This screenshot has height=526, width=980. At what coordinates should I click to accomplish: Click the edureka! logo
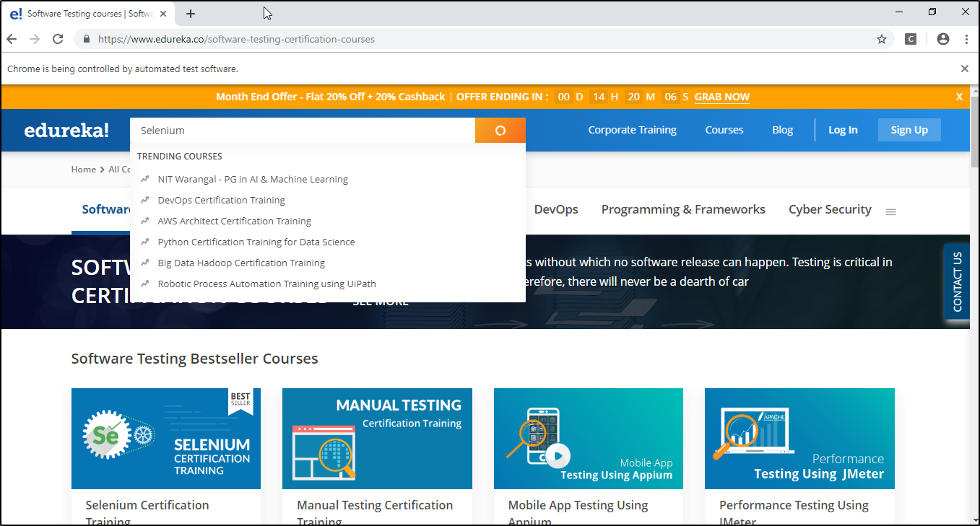pyautogui.click(x=66, y=131)
